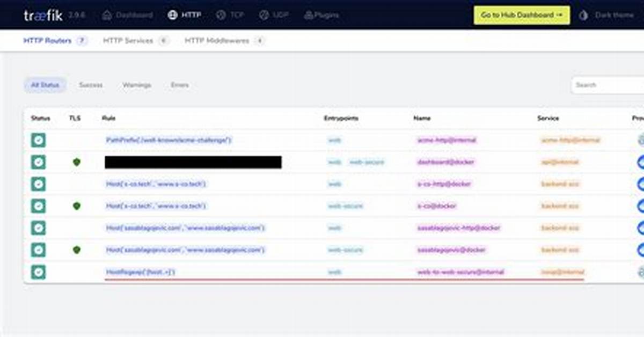Image resolution: width=644 pixels, height=337 pixels.
Task: Click the Entrypoints column header
Action: pos(341,118)
